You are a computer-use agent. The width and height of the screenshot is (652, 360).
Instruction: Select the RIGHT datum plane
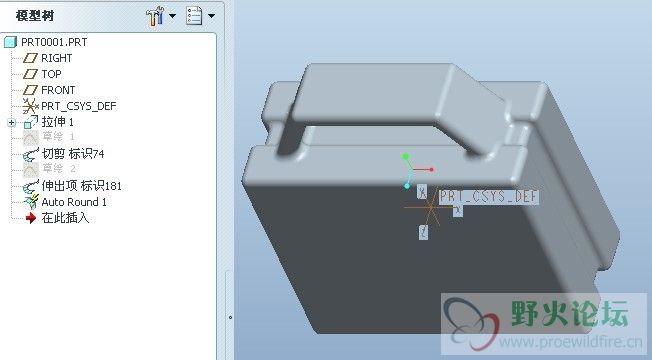click(x=57, y=58)
